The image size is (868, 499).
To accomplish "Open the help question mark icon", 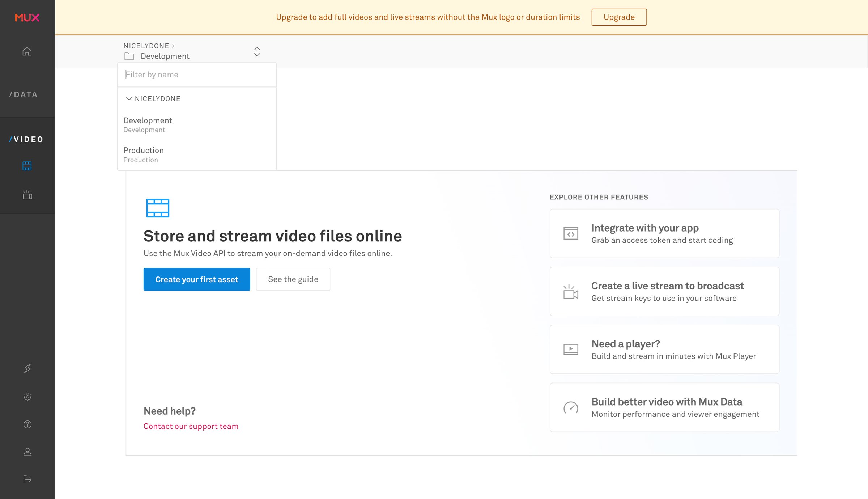I will tap(27, 424).
